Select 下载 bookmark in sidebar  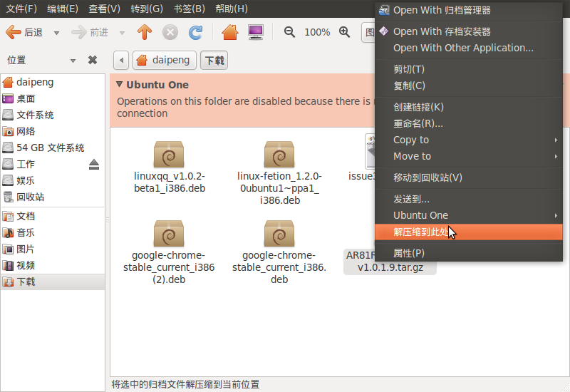(x=53, y=282)
